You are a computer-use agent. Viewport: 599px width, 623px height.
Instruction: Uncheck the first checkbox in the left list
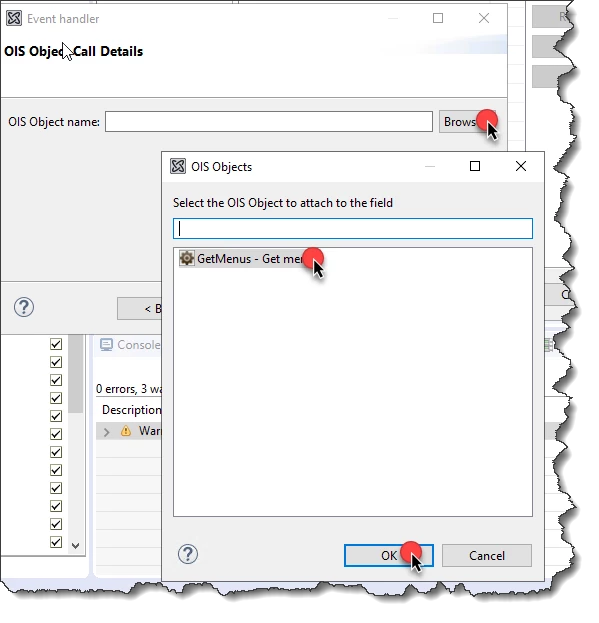pos(56,344)
